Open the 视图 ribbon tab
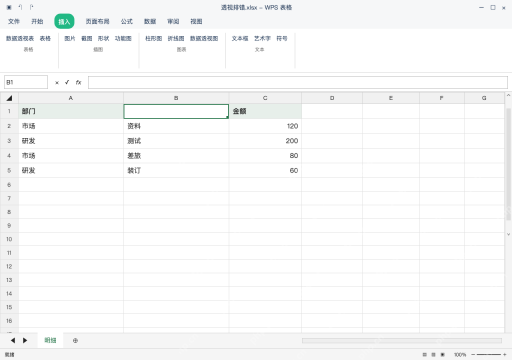The height and width of the screenshot is (360, 512). point(196,21)
